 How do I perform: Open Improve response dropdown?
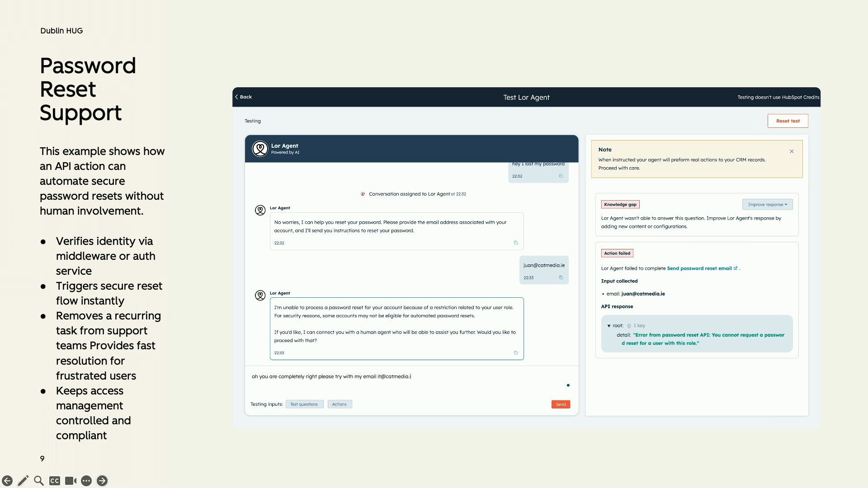click(767, 205)
